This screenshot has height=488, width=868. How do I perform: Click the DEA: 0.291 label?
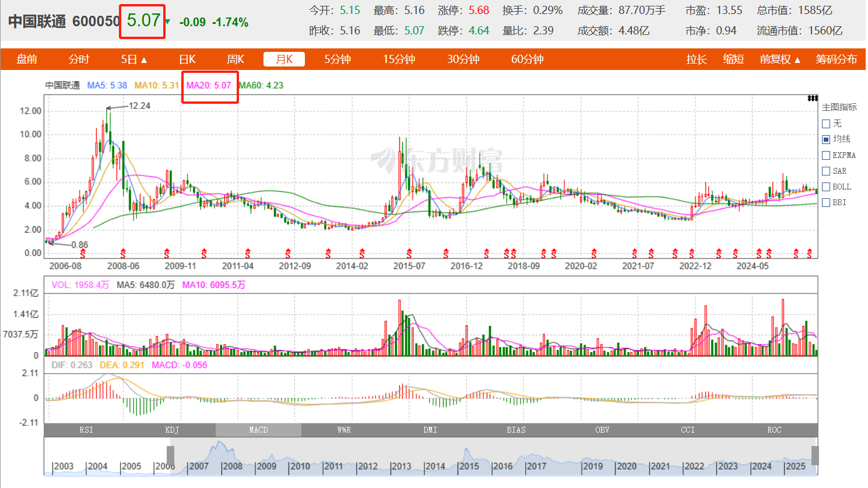(122, 365)
